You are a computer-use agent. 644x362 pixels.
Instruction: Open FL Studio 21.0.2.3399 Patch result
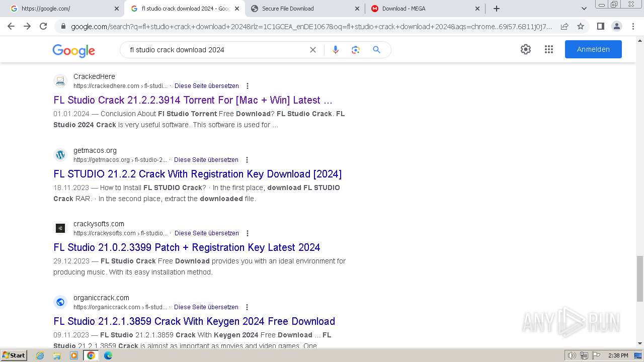pyautogui.click(x=187, y=247)
